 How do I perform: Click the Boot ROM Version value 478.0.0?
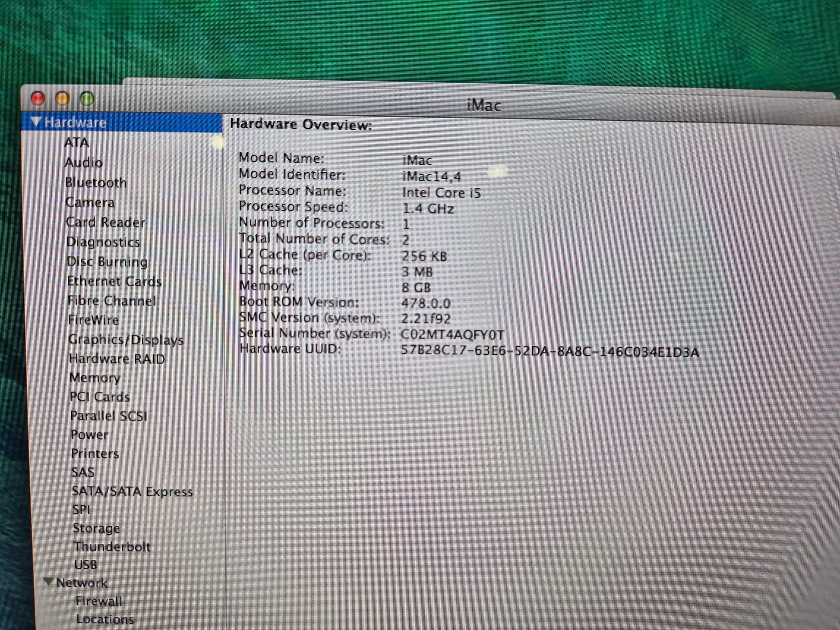426,303
